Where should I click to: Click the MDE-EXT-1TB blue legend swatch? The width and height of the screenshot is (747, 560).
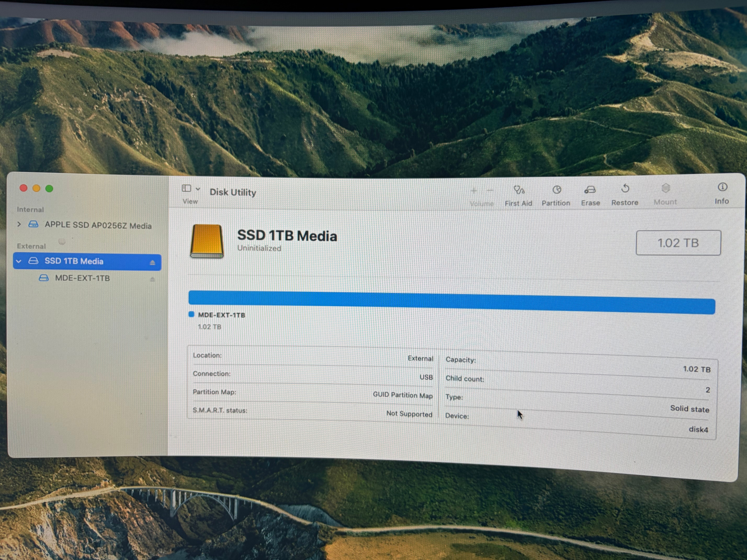coord(191,314)
